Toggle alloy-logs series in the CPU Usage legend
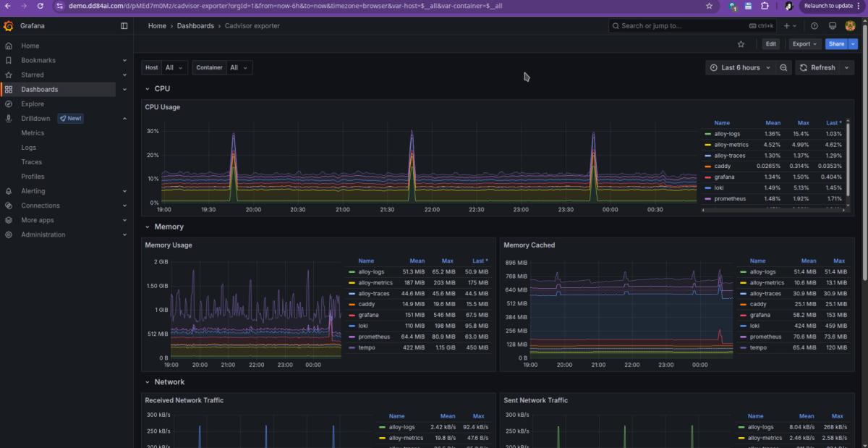868x448 pixels. click(x=727, y=134)
